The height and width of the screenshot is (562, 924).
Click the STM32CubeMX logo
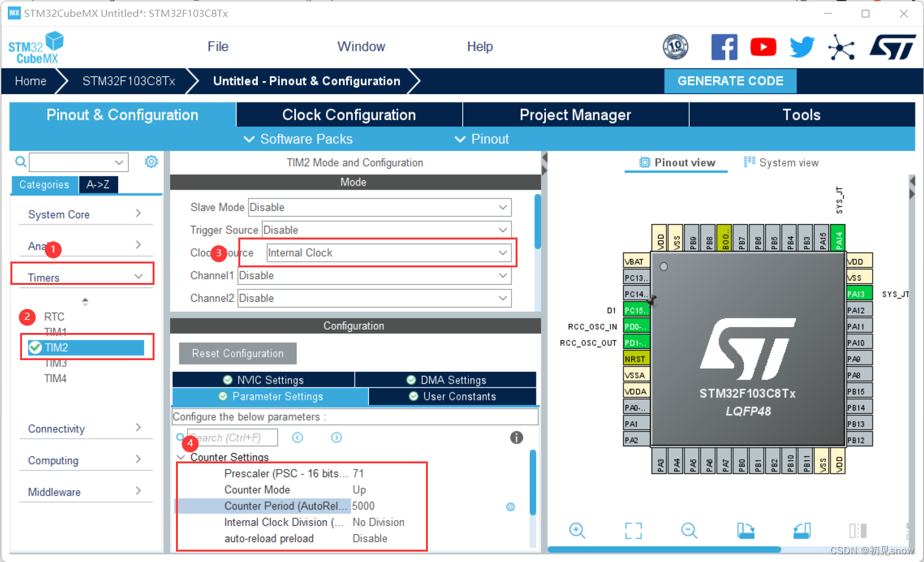36,48
